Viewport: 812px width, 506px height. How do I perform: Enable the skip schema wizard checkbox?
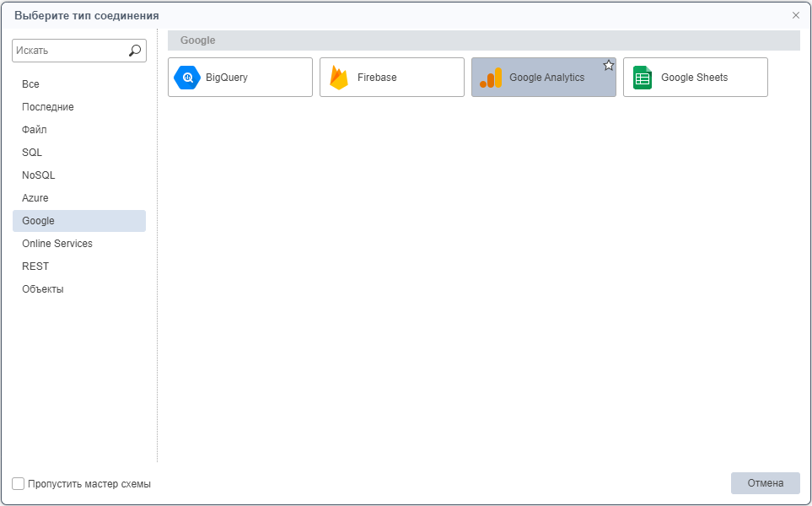pos(19,484)
